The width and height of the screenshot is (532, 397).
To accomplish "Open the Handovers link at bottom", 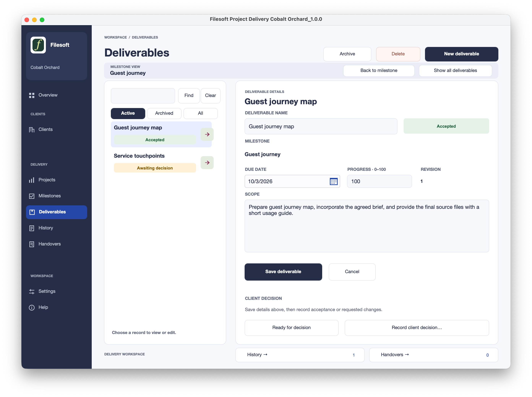I will coord(433,355).
